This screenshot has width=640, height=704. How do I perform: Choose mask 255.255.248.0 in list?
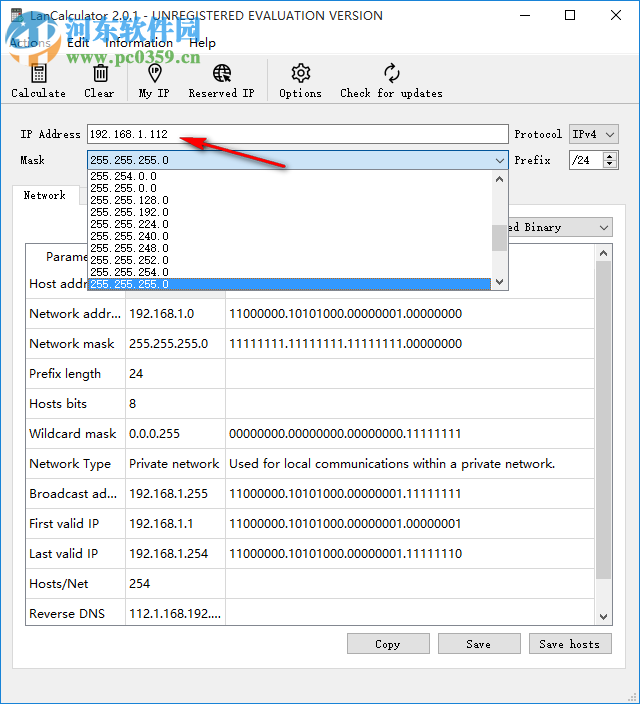(289, 248)
